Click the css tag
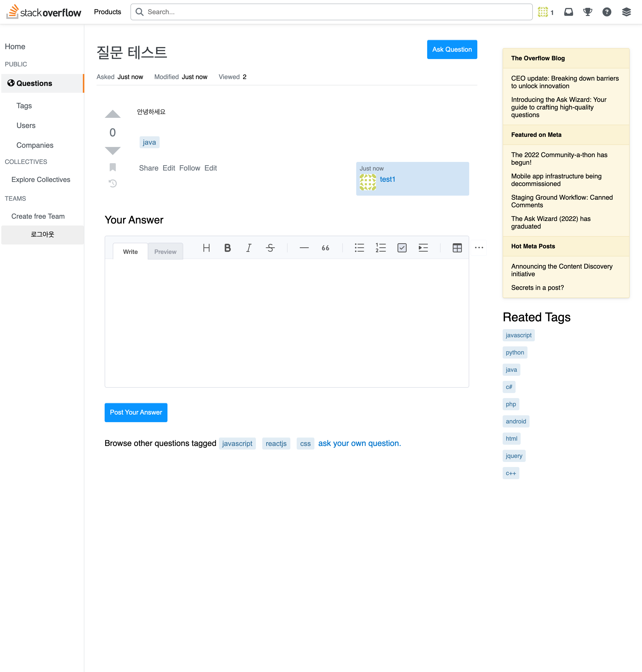The width and height of the screenshot is (642, 672). click(x=305, y=444)
